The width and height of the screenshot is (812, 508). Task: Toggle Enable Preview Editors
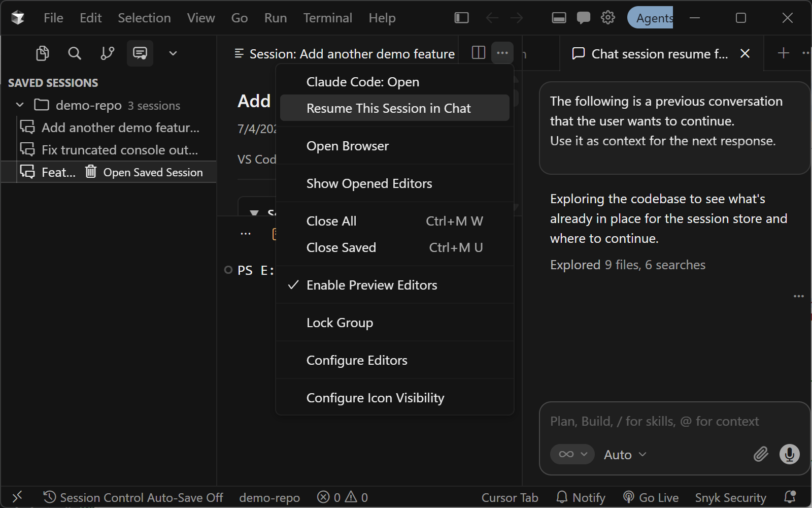point(394,285)
